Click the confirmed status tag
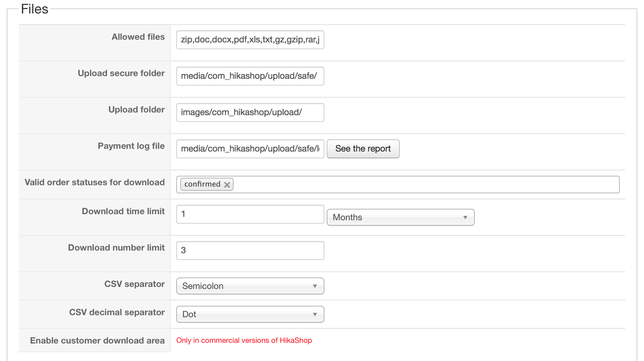Viewport: 644px width, 361px height. pos(202,184)
